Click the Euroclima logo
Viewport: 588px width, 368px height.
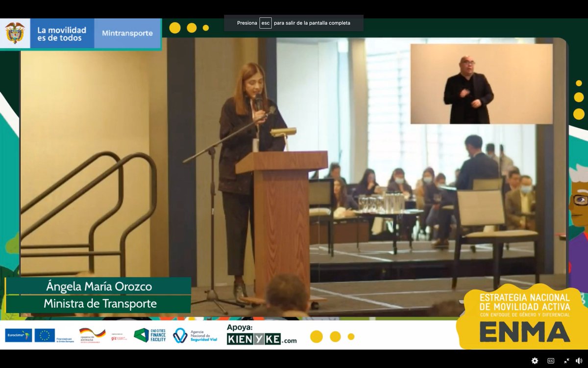(19, 335)
